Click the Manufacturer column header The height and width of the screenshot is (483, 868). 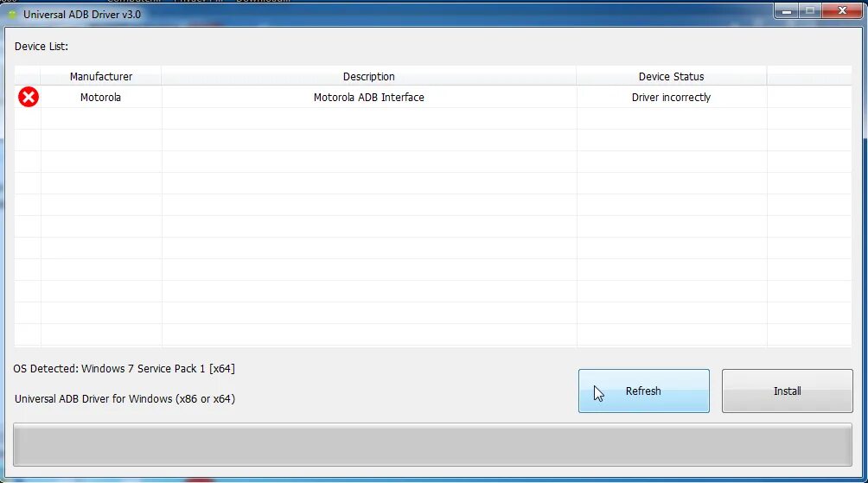[x=101, y=76]
